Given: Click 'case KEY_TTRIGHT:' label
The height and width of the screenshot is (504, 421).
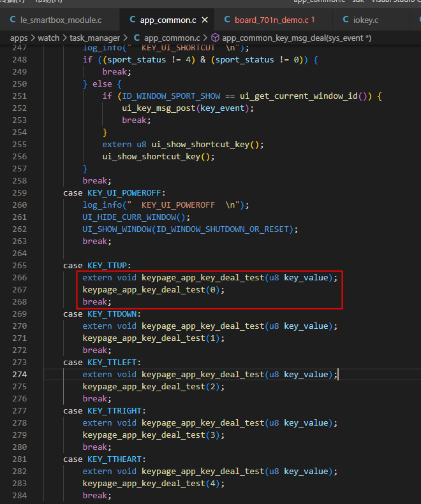Looking at the screenshot, I should tap(104, 411).
